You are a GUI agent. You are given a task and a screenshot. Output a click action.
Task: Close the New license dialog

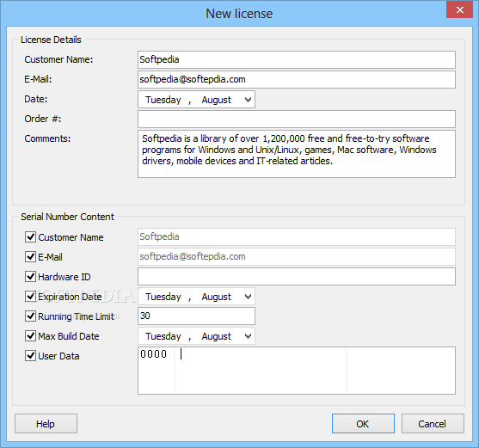[x=459, y=9]
